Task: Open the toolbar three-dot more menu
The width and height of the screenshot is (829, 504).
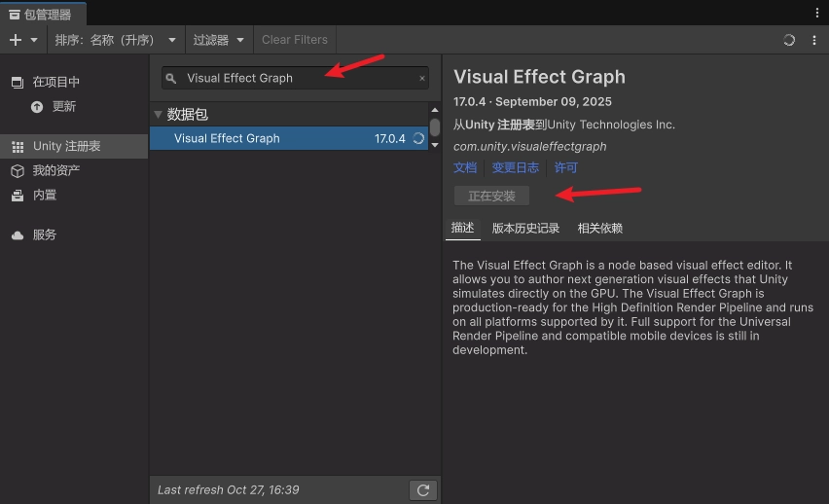Action: coord(814,40)
